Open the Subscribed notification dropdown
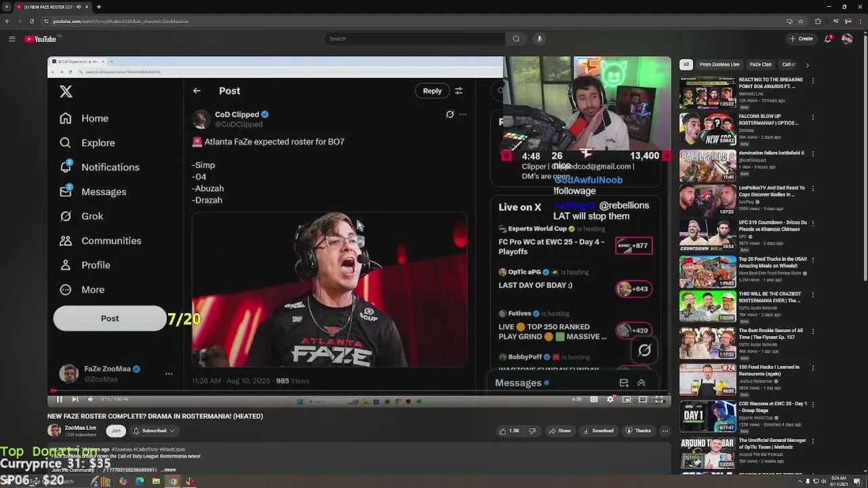The image size is (868, 488). tap(154, 431)
